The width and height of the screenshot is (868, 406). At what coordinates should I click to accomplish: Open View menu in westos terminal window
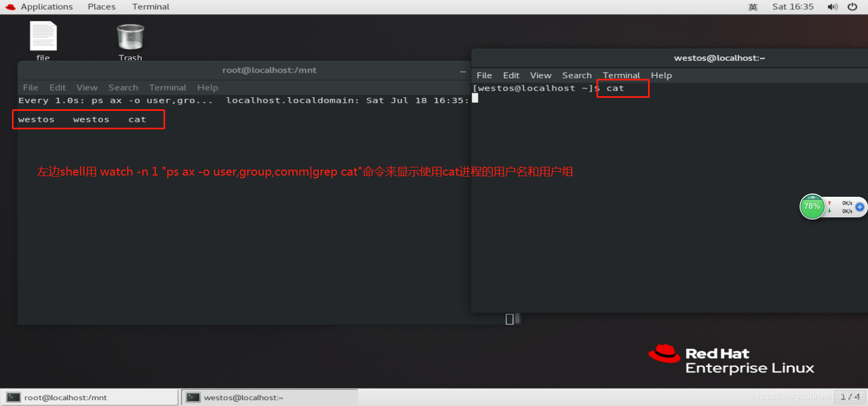click(x=540, y=76)
